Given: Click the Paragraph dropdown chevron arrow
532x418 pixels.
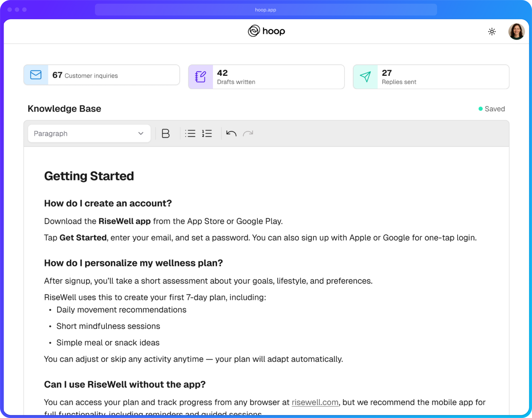Looking at the screenshot, I should (x=141, y=133).
